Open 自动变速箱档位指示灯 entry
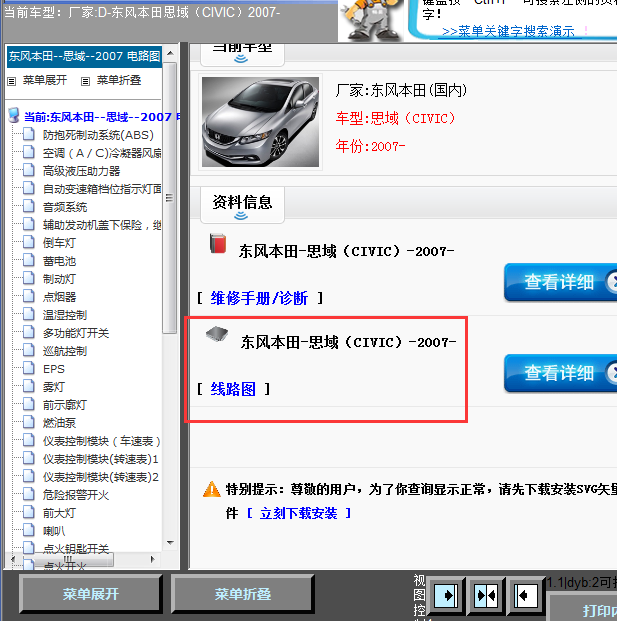Viewport: 617px width, 621px height. pos(102,189)
